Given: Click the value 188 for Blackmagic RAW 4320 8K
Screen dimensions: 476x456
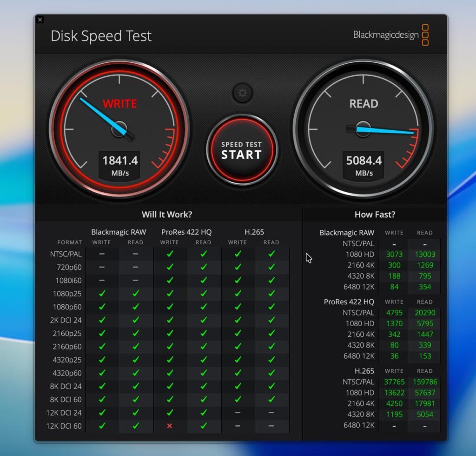Looking at the screenshot, I should pos(394,276).
